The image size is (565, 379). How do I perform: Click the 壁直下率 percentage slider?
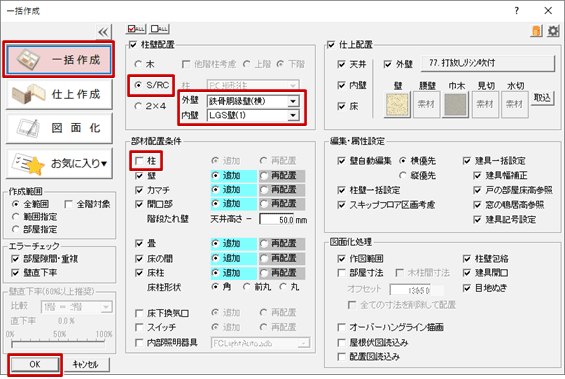[58, 344]
